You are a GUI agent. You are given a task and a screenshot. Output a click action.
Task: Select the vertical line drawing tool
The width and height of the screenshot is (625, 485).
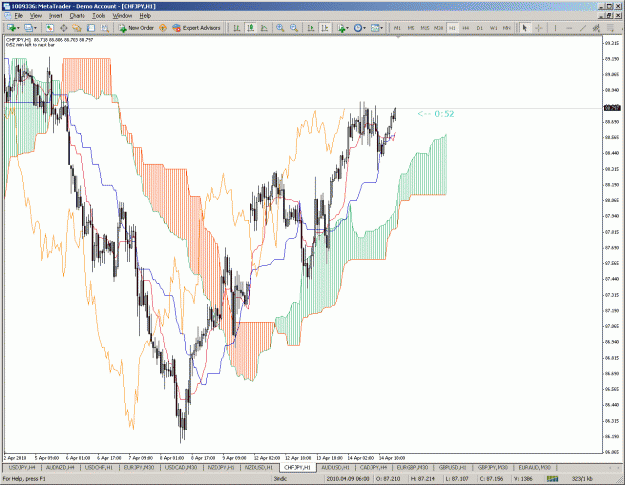tap(555, 28)
